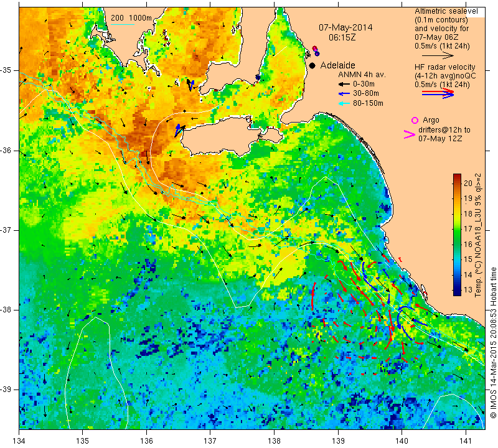Click the 136 longitude axis label
This screenshot has width=498, height=448.
coord(147,441)
